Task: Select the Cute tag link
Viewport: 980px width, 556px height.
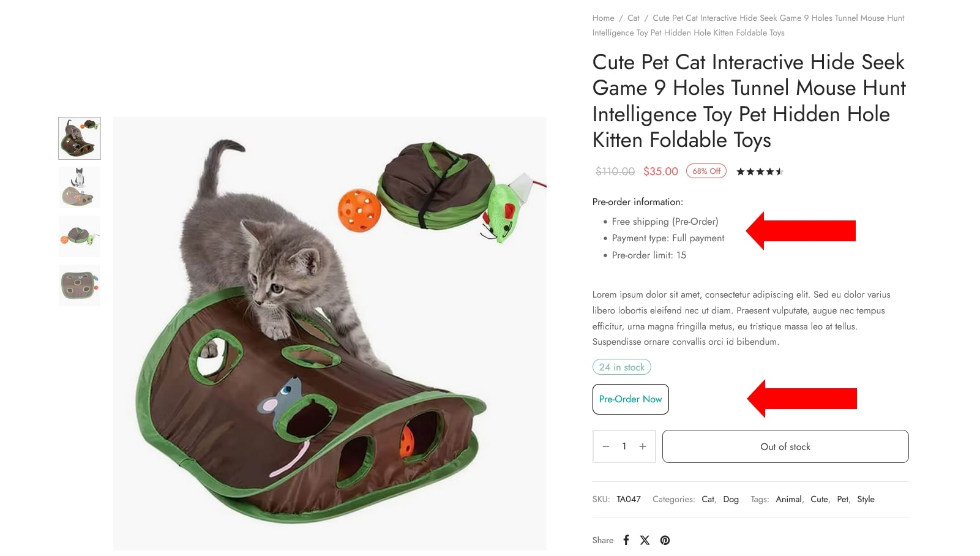Action: coord(819,499)
